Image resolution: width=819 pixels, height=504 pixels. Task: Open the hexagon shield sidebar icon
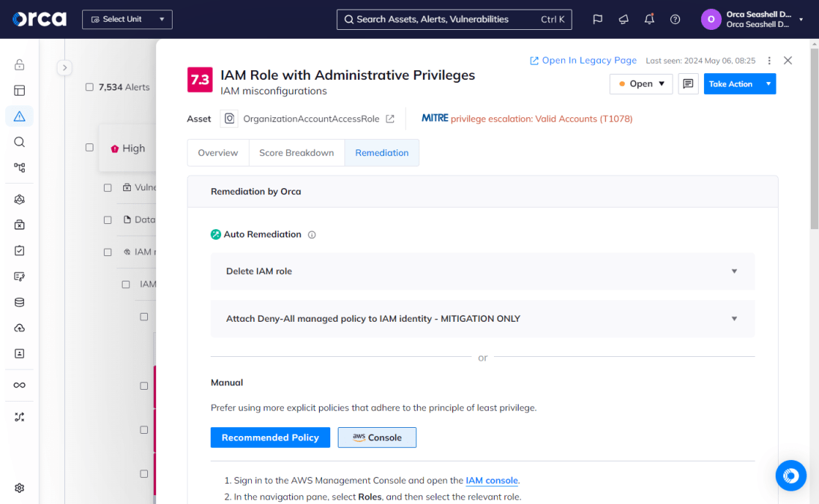pyautogui.click(x=19, y=199)
